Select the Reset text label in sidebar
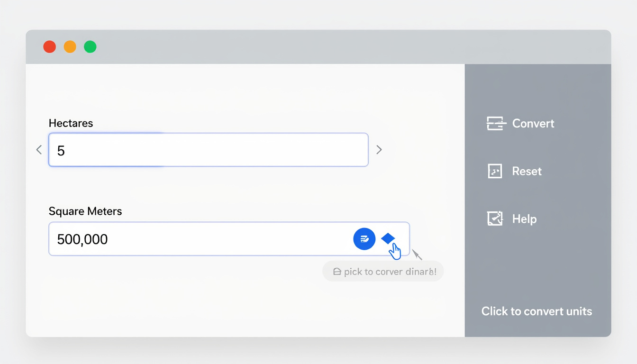This screenshot has height=364, width=637. point(527,171)
